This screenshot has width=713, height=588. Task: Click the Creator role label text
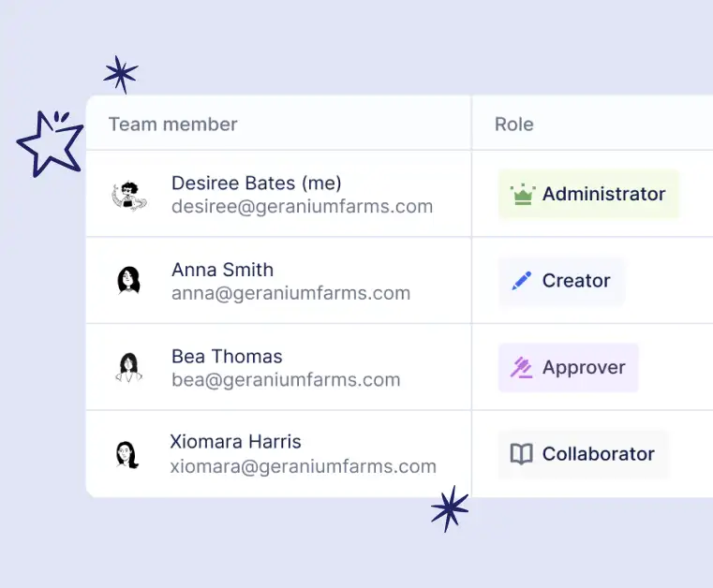point(576,281)
